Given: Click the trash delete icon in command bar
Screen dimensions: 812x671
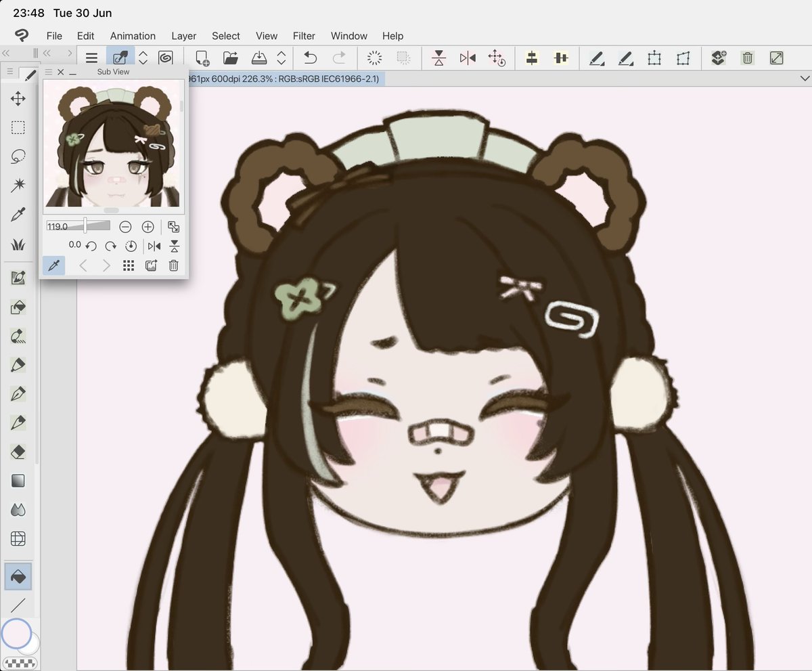Looking at the screenshot, I should tap(747, 58).
